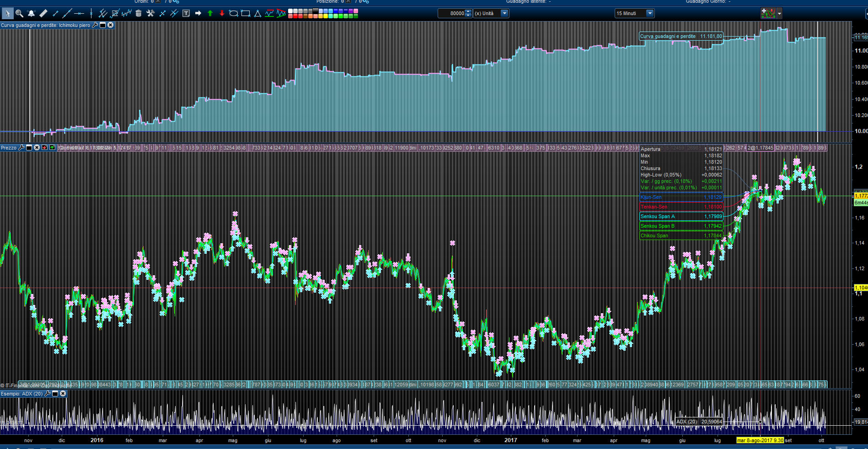Screen dimensions: 868x449
Task: Select the red down arrow marker
Action: point(222,13)
